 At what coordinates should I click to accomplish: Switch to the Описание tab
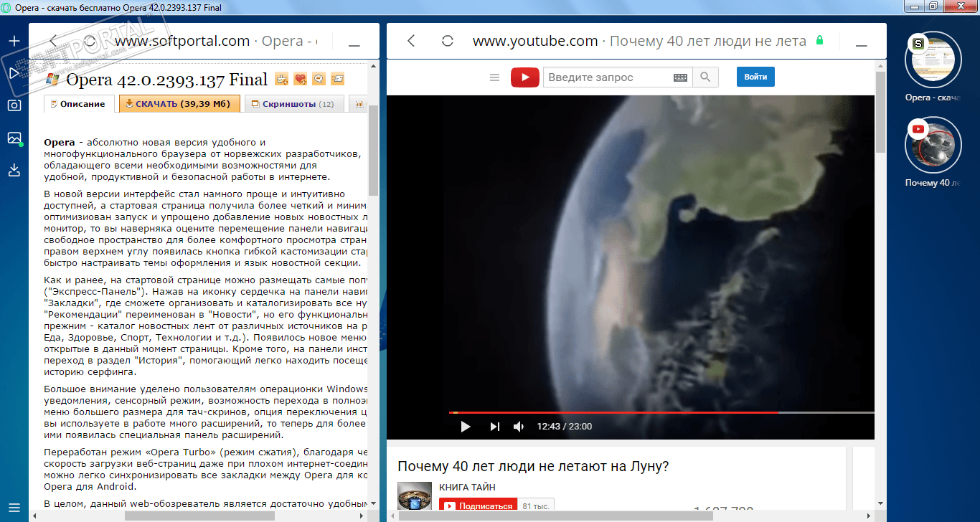(79, 104)
